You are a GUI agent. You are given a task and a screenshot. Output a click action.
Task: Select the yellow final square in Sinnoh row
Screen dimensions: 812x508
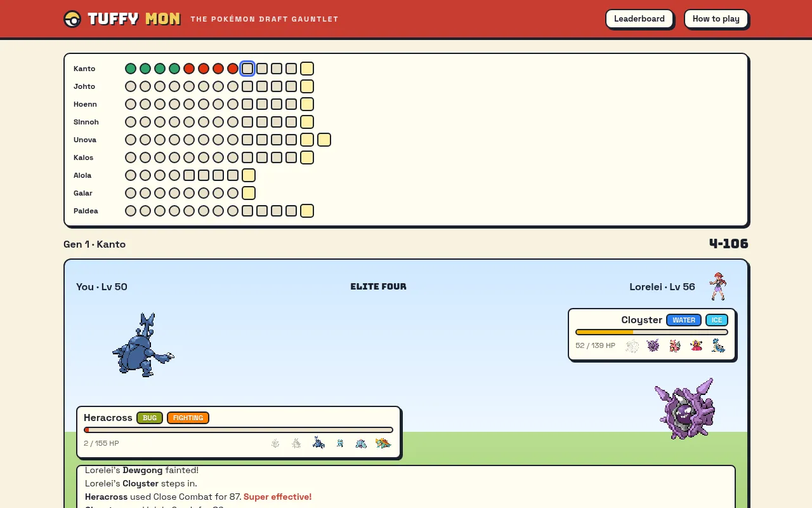point(307,122)
